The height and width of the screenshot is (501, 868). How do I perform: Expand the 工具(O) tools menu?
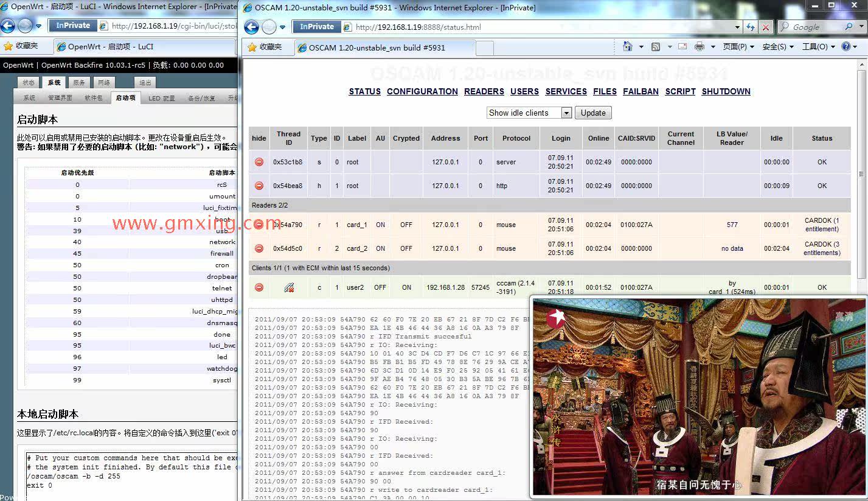(x=818, y=47)
